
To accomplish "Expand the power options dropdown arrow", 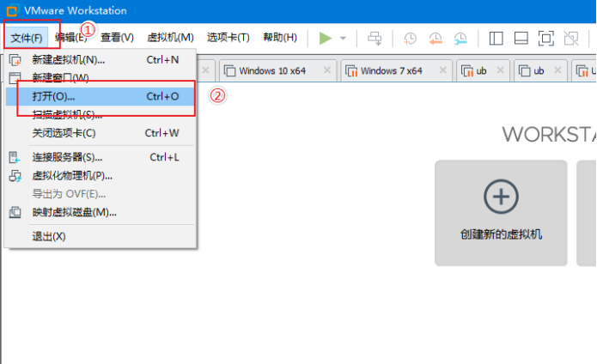I will click(x=343, y=38).
